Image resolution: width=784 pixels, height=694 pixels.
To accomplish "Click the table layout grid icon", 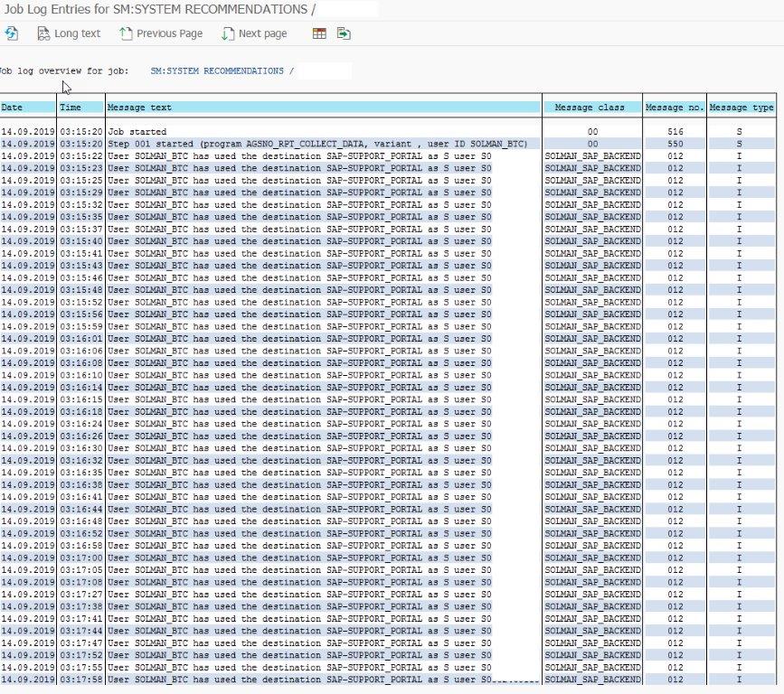I will click(319, 33).
